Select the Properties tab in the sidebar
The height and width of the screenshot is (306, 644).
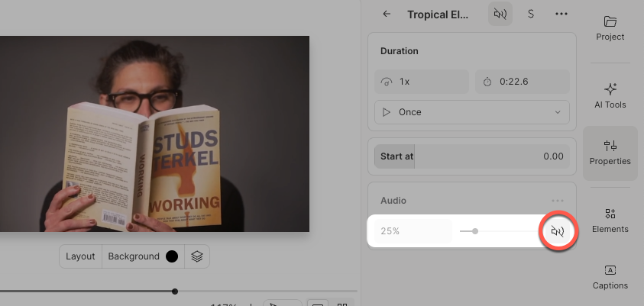[610, 152]
